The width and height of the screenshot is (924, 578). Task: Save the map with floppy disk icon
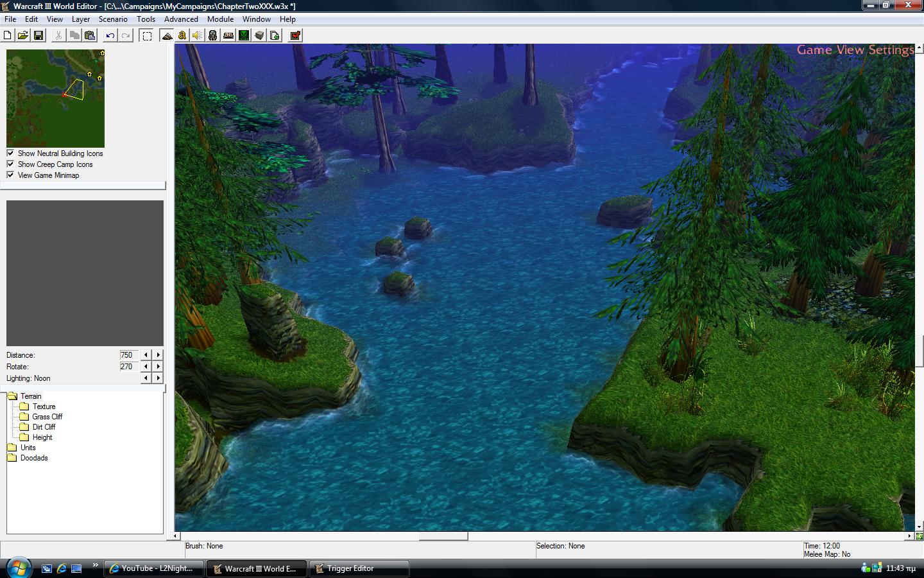tap(38, 35)
